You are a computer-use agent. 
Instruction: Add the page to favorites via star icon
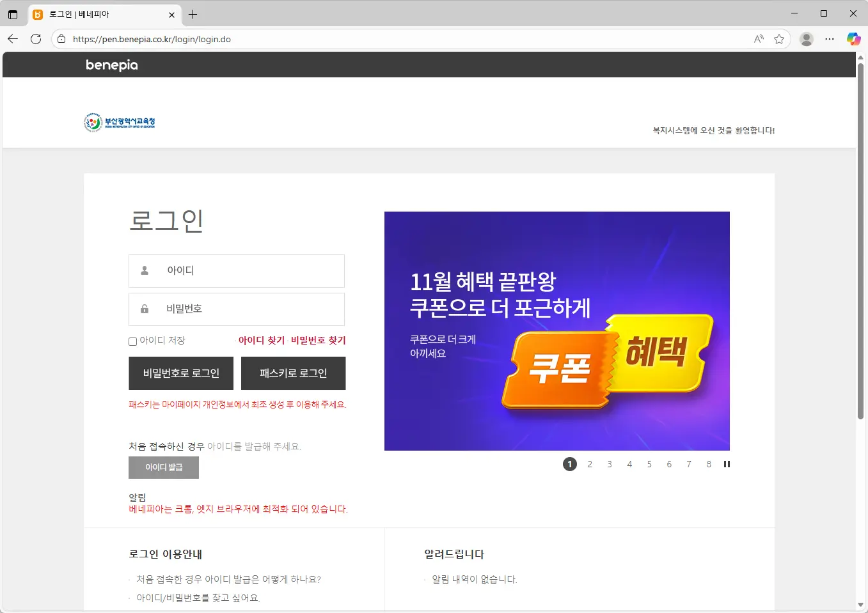pos(780,38)
